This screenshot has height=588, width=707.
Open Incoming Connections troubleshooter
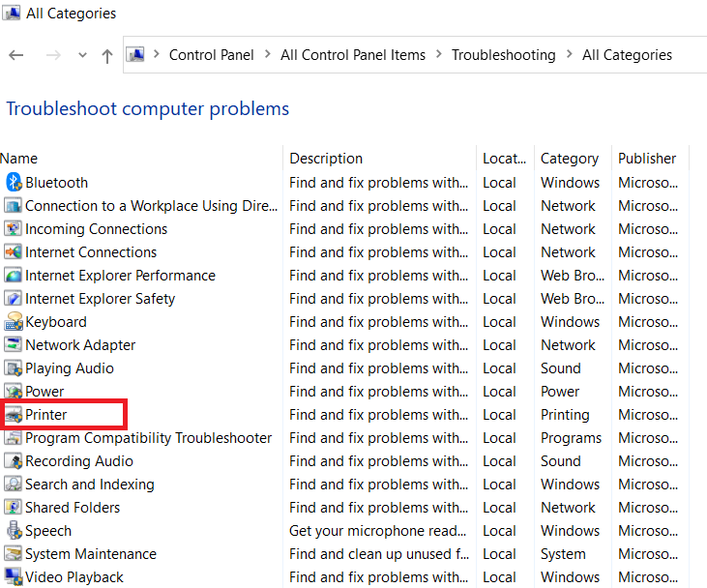(x=97, y=229)
